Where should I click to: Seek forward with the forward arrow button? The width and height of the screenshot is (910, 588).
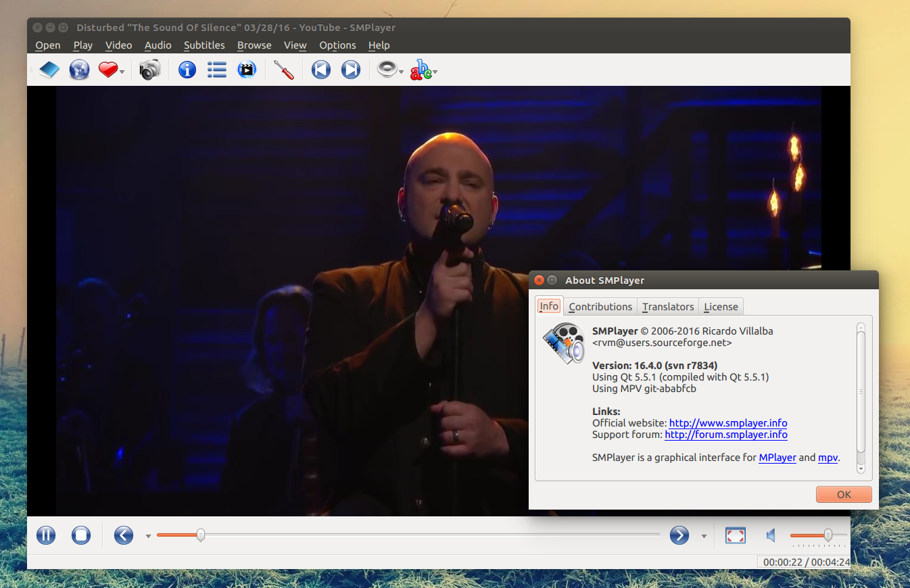click(x=679, y=536)
